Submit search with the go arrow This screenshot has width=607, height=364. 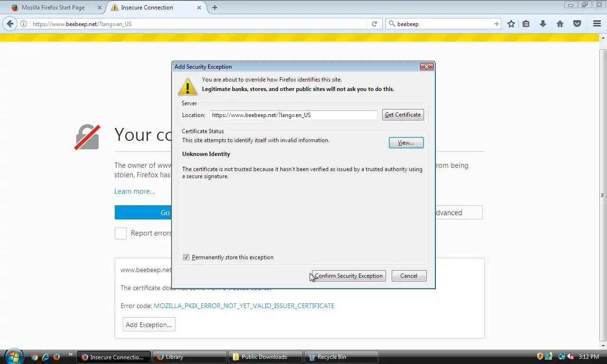tap(496, 24)
